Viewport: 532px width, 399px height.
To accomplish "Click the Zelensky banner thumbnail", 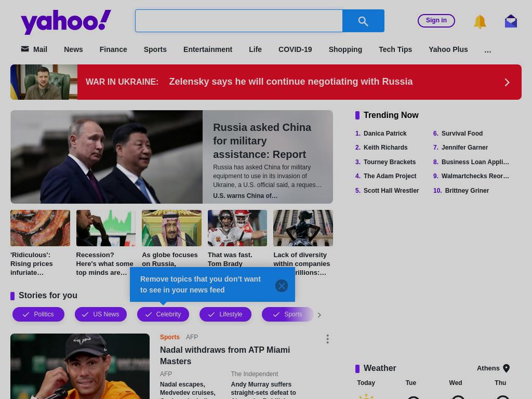I will tap(44, 82).
